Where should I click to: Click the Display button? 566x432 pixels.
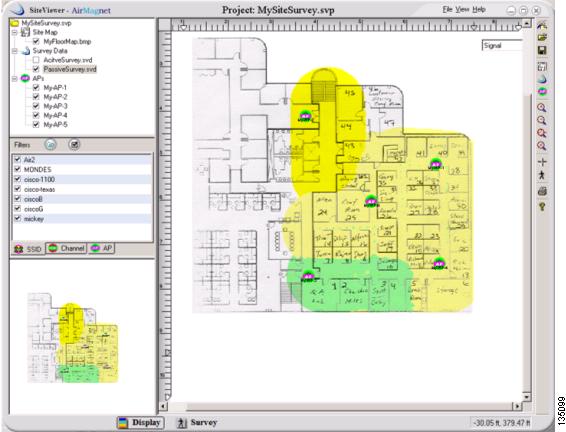pyautogui.click(x=140, y=423)
